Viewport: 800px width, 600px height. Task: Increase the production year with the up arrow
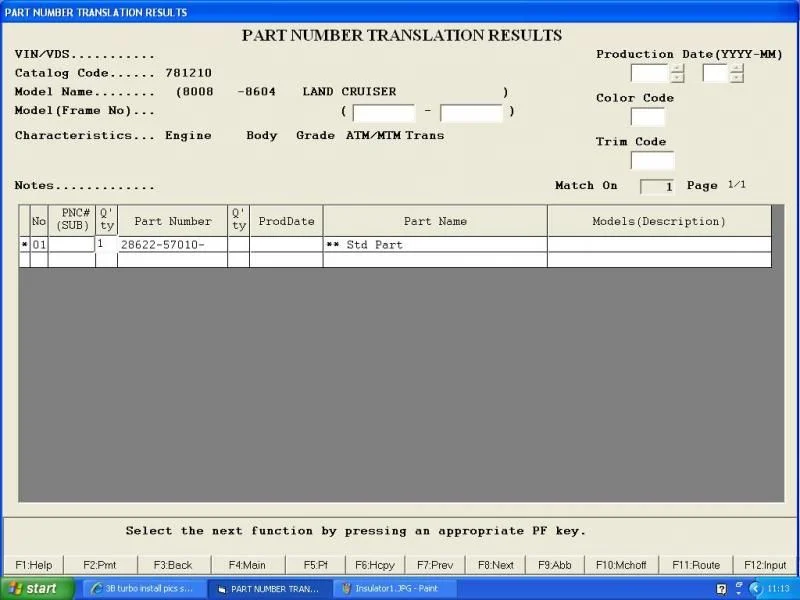point(678,68)
